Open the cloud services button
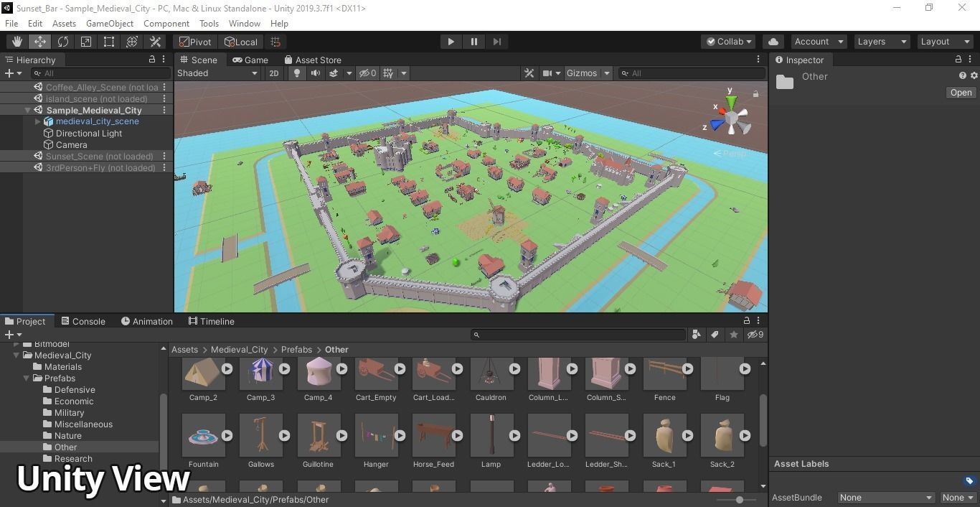 point(773,42)
